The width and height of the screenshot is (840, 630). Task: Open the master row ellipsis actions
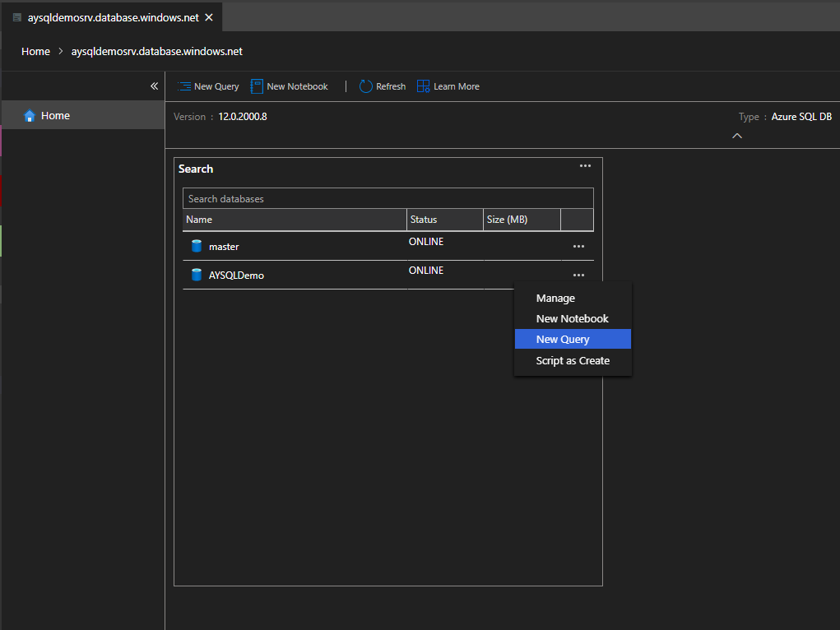coord(578,246)
